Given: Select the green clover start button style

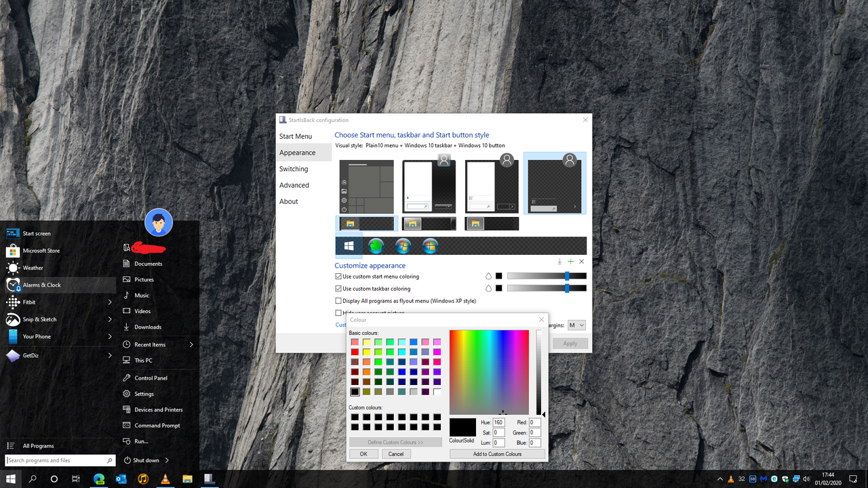Looking at the screenshot, I should coord(376,245).
